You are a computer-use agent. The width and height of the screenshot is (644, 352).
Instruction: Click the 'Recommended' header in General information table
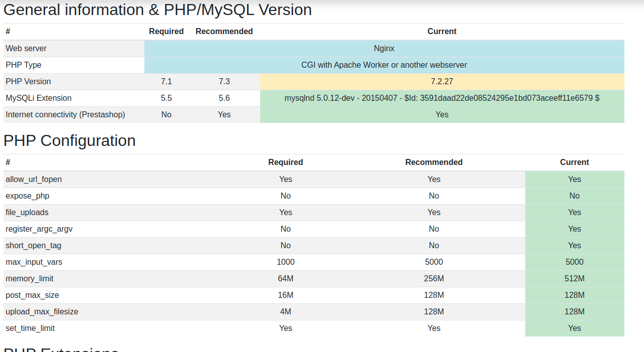224,32
